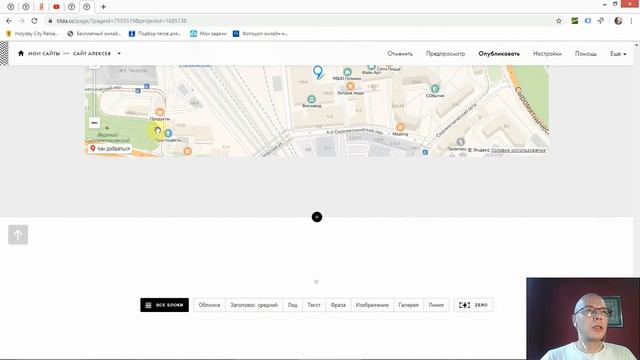The width and height of the screenshot is (640, 360).
Task: Open the ZERO block editor button
Action: pyautogui.click(x=473, y=305)
